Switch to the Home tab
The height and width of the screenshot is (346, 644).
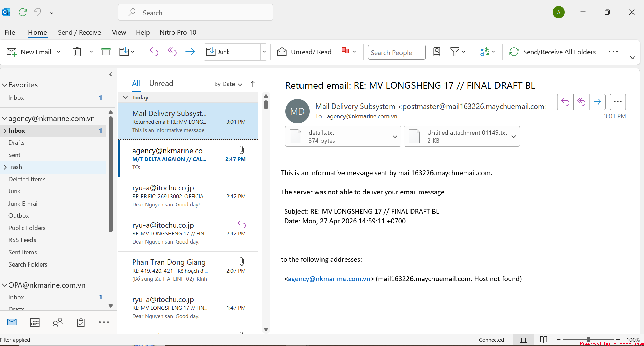(38, 32)
